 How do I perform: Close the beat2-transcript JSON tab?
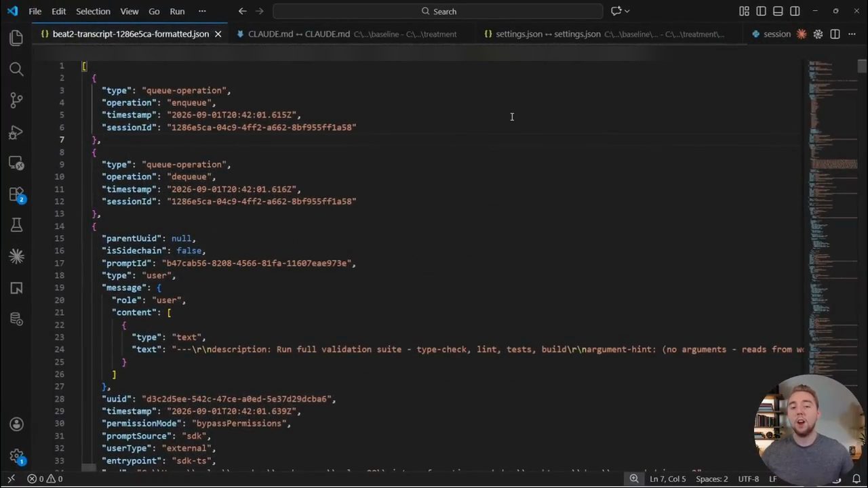[x=218, y=34]
